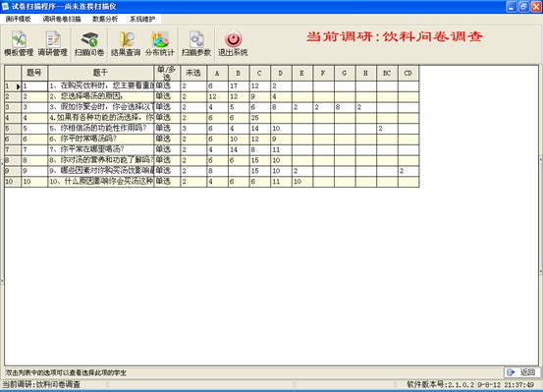This screenshot has height=392, width=543.
Task: Click value 14 in row 7 column B
Action: 239,149
